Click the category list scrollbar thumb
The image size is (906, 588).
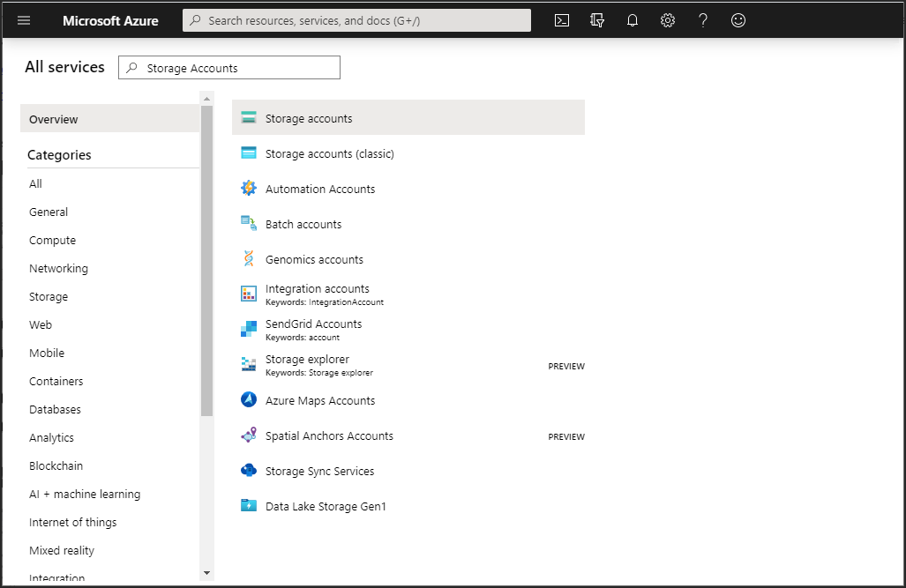(x=206, y=260)
